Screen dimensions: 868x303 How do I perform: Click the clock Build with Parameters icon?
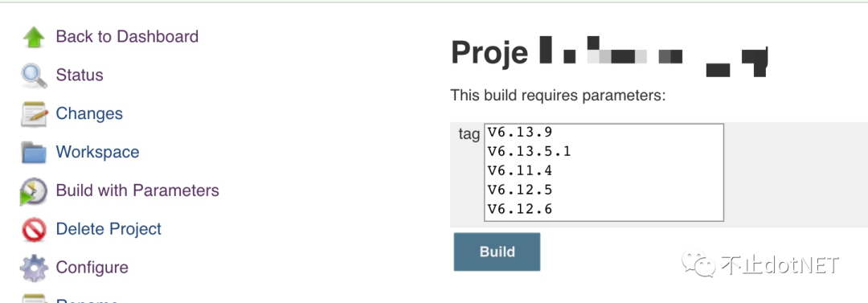click(34, 191)
